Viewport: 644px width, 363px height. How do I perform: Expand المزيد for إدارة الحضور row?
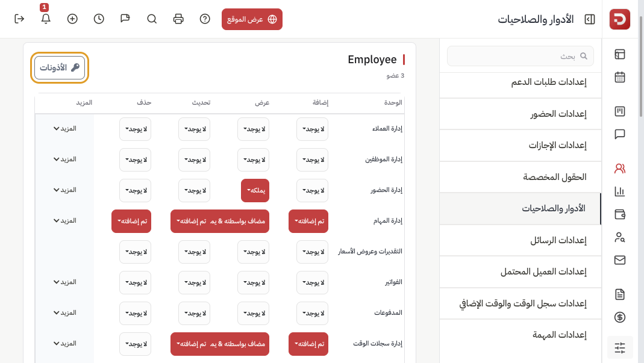[65, 190]
